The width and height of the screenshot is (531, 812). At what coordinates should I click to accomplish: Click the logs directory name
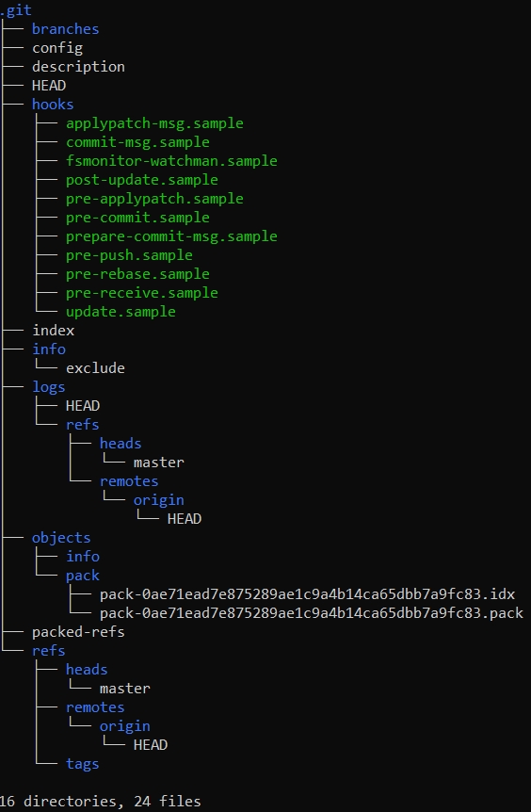[49, 387]
